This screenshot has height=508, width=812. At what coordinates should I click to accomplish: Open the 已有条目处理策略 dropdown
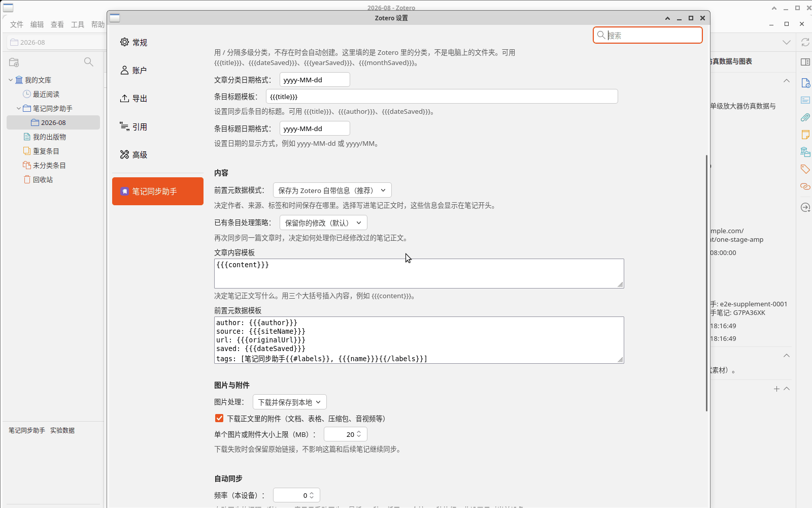click(323, 223)
